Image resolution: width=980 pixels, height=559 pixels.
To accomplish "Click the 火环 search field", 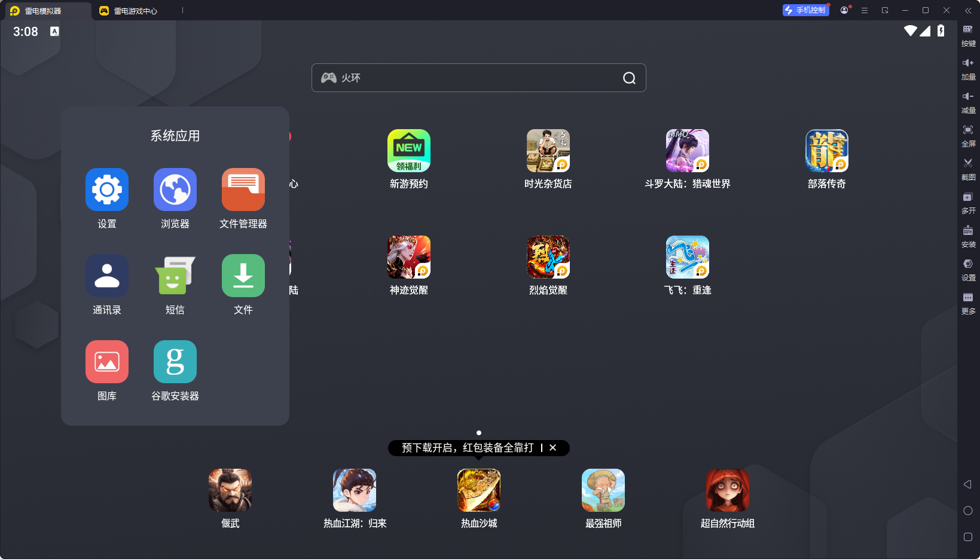I will [x=478, y=78].
